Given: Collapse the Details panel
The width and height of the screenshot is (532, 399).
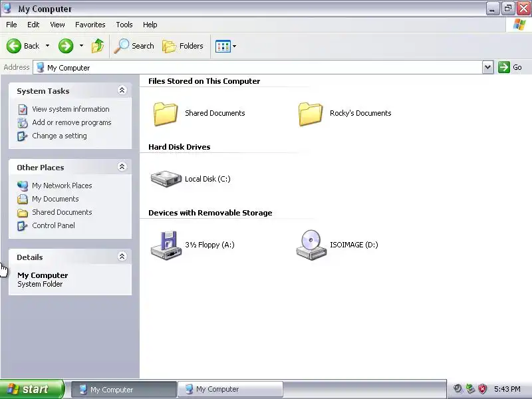Looking at the screenshot, I should pos(122,256).
